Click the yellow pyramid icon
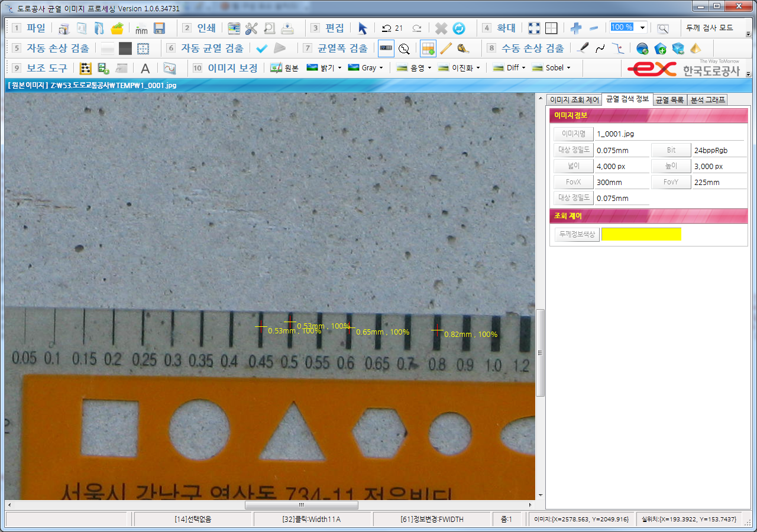The width and height of the screenshot is (757, 532). (695, 48)
